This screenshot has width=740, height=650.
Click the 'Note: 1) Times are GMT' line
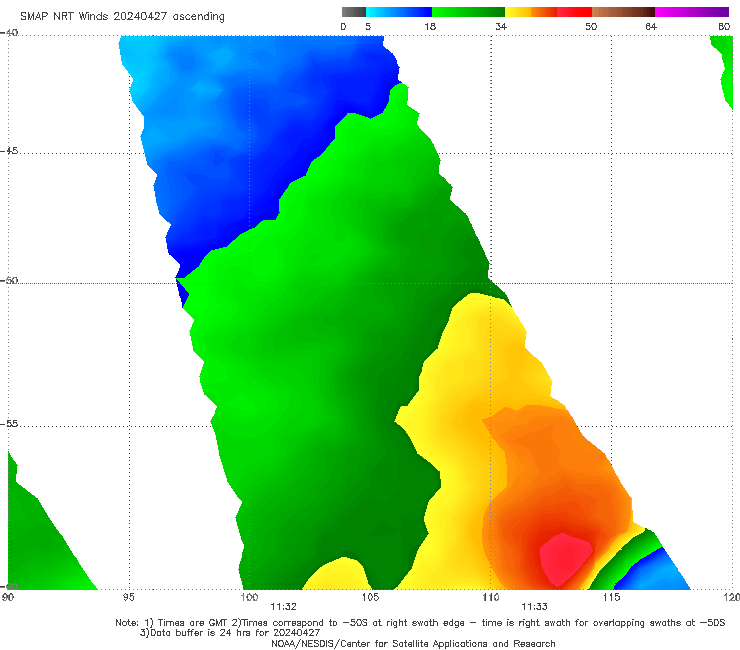(420, 623)
